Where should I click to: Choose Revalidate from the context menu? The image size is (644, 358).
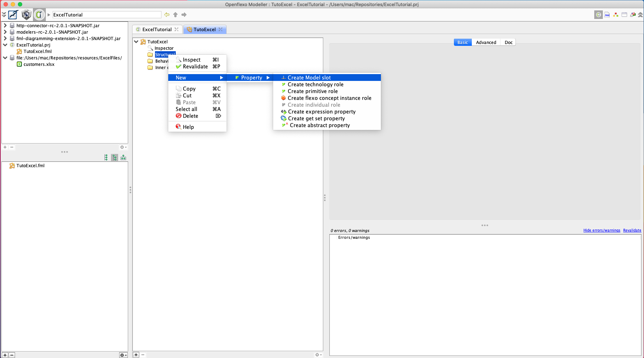point(197,67)
